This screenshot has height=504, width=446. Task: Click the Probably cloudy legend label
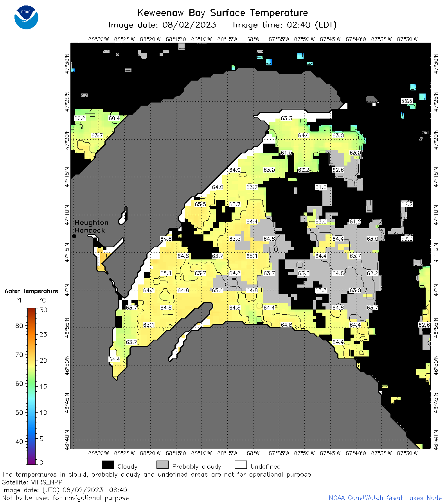[x=197, y=466]
